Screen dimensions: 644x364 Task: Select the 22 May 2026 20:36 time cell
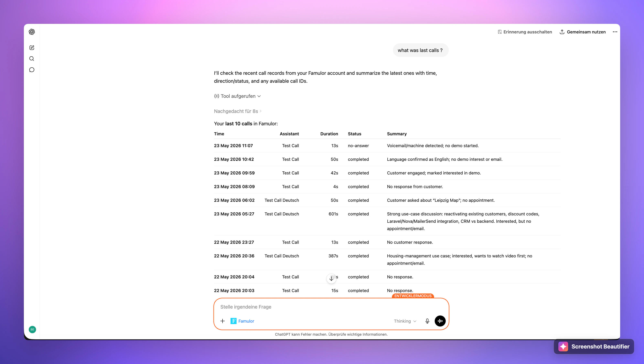click(234, 256)
